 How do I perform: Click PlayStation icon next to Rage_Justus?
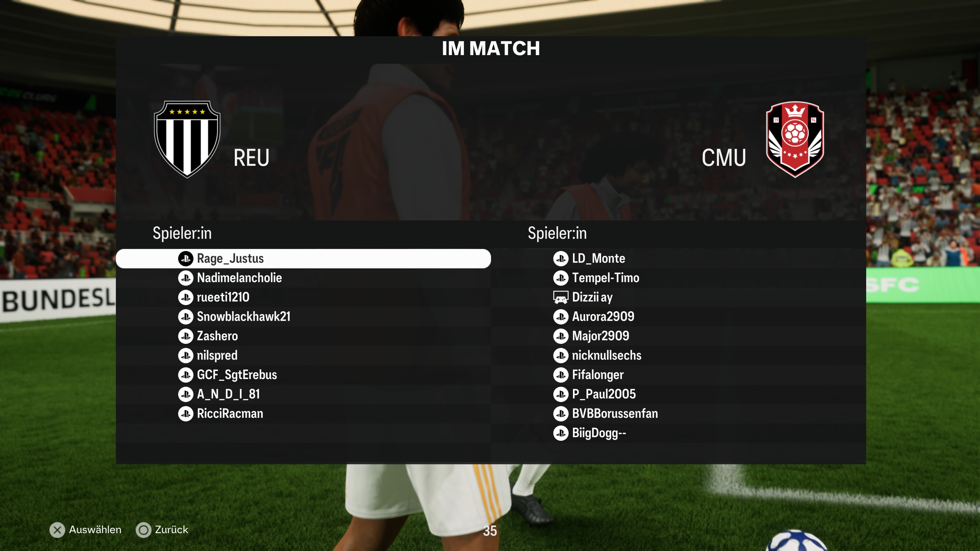click(x=186, y=259)
